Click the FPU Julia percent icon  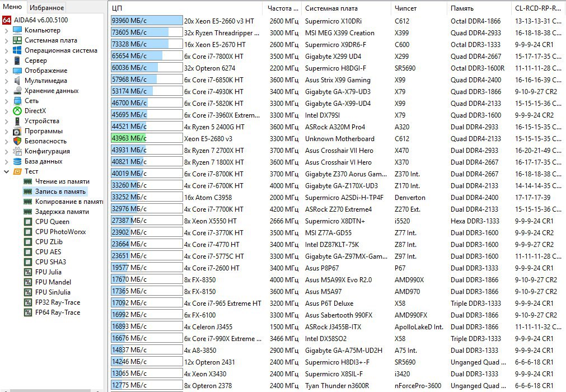coord(28,272)
